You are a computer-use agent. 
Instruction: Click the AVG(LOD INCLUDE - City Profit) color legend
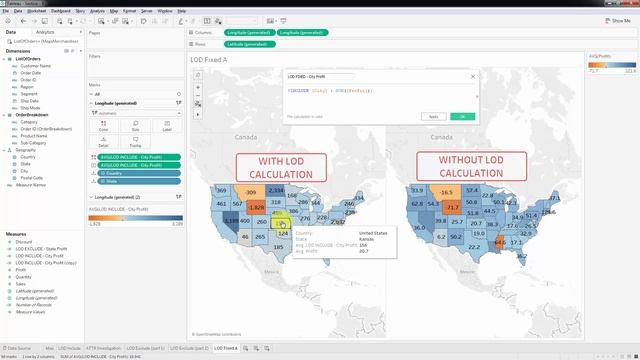pos(136,218)
